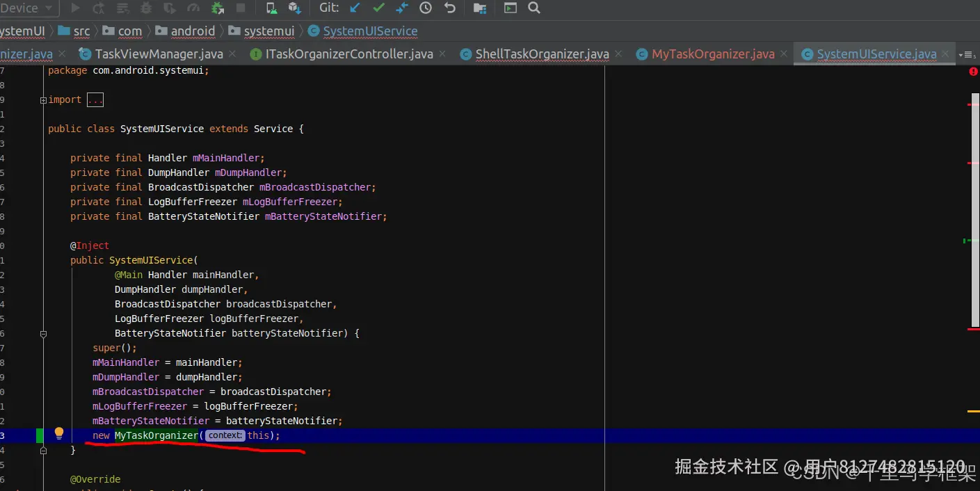Click MyTaskOrganizer in the highlighted line
The height and width of the screenshot is (491, 980).
[x=156, y=435]
